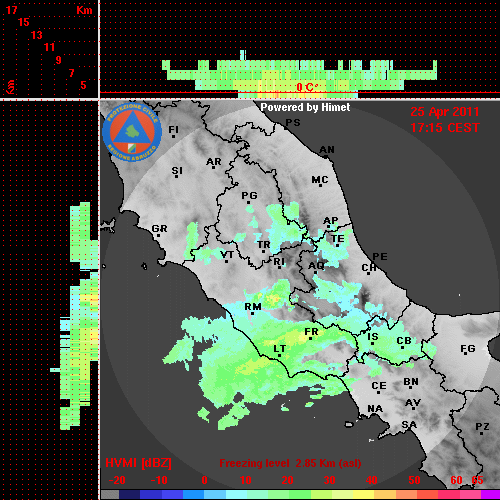
Task: Click the '13' altitude label
Action: click(37, 35)
